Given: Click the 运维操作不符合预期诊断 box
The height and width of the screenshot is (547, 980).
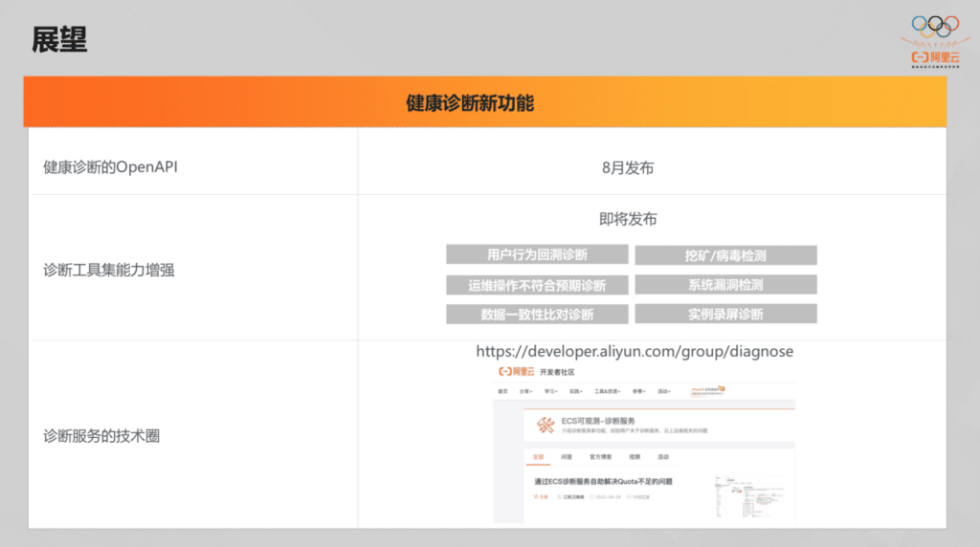Looking at the screenshot, I should coord(537,285).
